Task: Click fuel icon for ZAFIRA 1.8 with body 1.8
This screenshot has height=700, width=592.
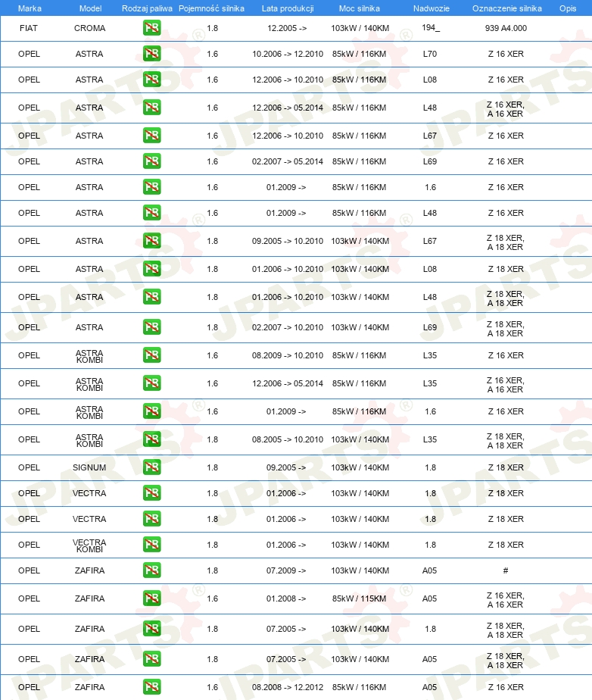Action: tap(151, 629)
